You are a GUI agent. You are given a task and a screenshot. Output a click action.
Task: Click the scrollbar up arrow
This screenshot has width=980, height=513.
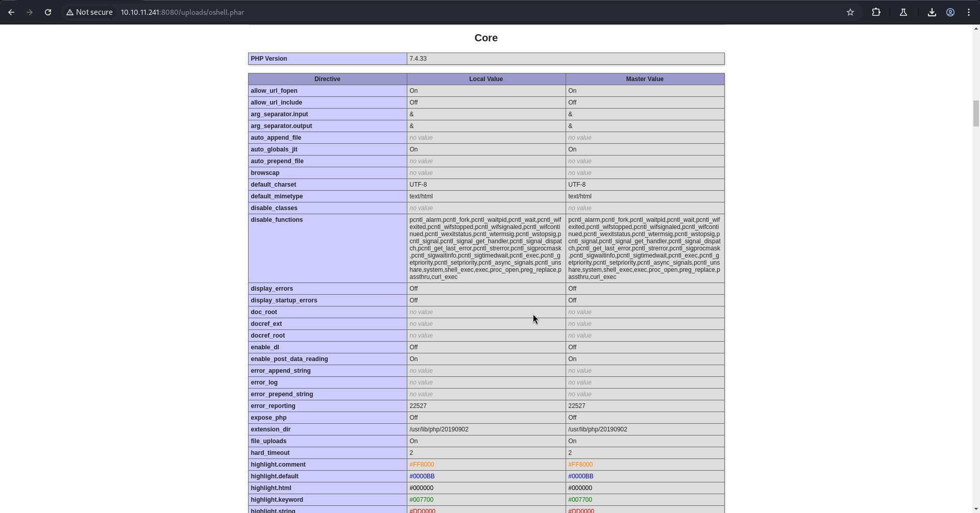(x=976, y=29)
